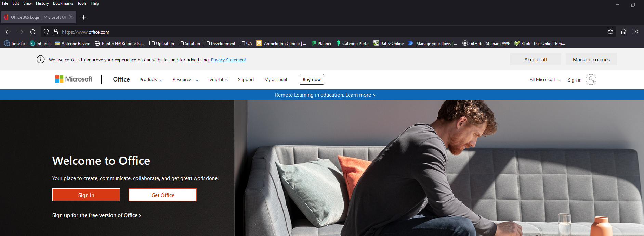
Task: Open the History menu
Action: coord(42,3)
